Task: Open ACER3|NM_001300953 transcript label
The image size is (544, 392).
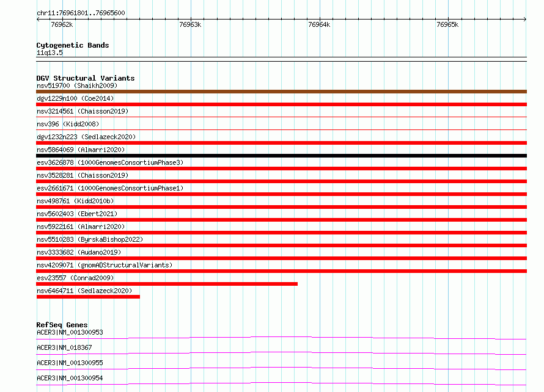Action: [x=70, y=332]
